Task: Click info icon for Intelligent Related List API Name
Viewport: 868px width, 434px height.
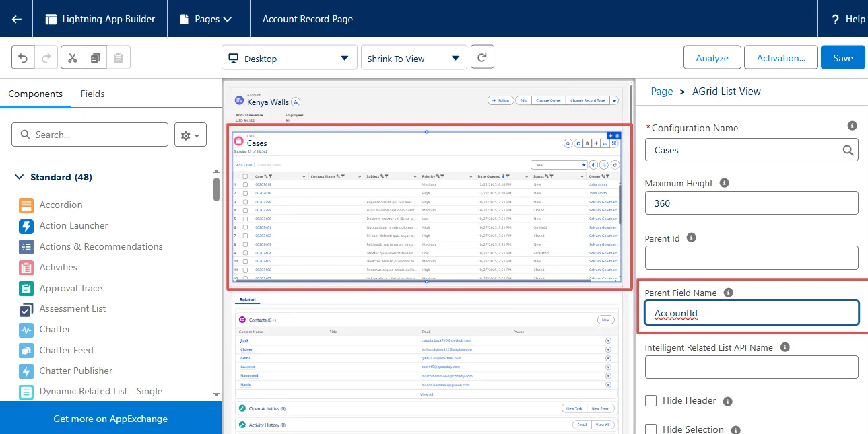Action: tap(784, 347)
